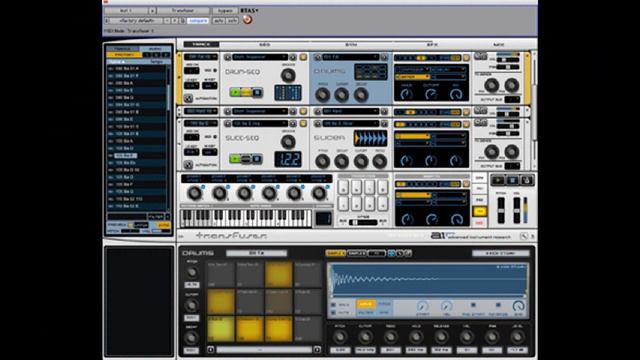Open the browser filter dropdown
The image size is (640, 360).
156,217
